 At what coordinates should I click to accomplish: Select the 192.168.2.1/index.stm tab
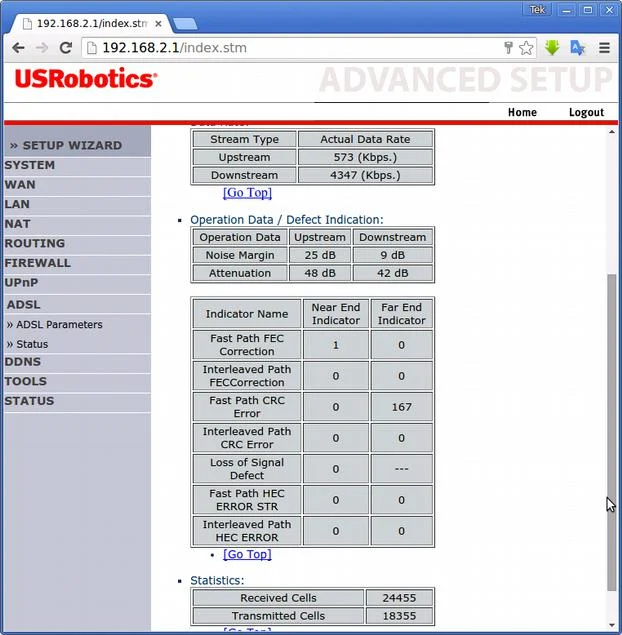(x=91, y=23)
